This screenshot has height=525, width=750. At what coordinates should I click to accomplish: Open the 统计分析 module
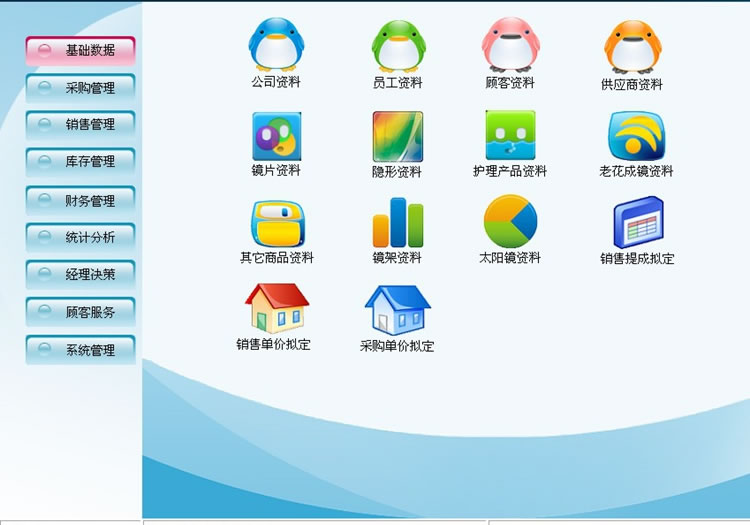[80, 237]
